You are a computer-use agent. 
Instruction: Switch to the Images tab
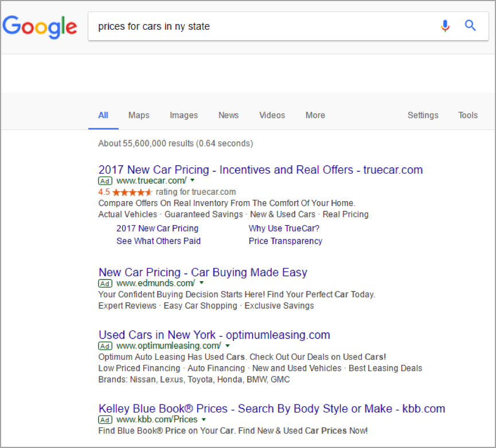(184, 115)
